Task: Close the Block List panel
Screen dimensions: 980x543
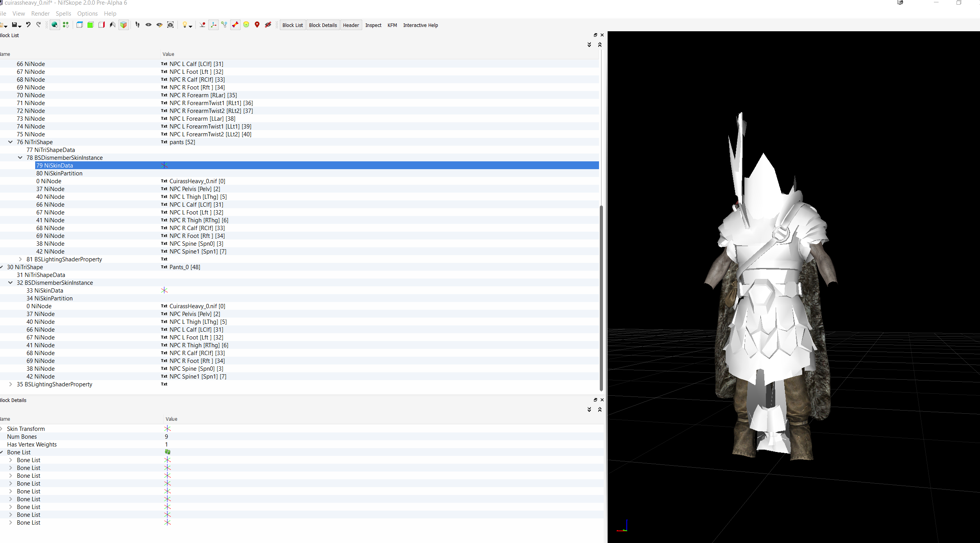Action: 602,35
